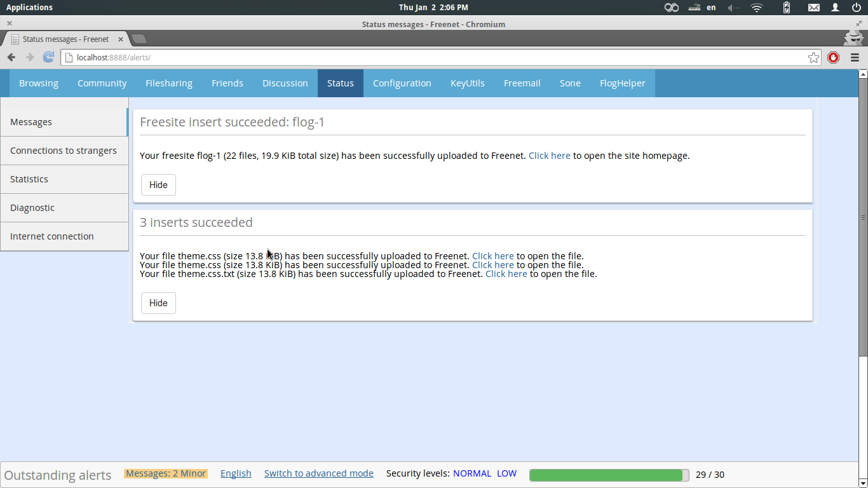Click the incognito spy icon

[853, 37]
